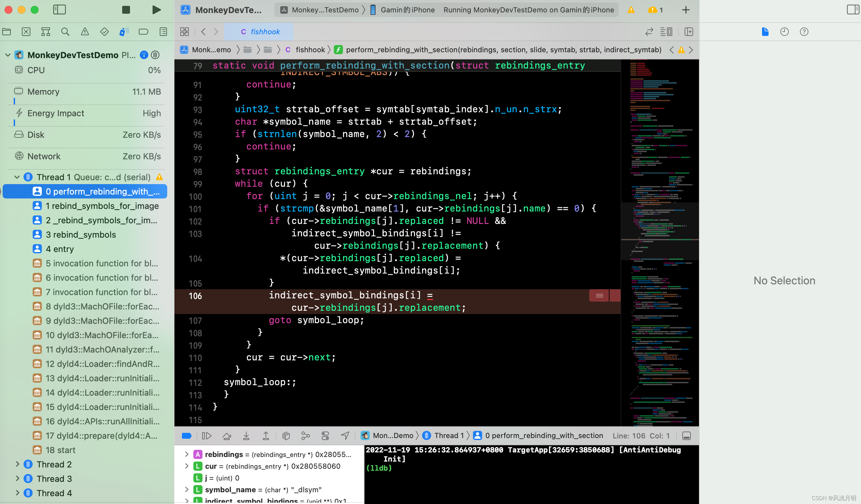Open the Find navigator magnifier icon
This screenshot has width=861, height=504.
pyautogui.click(x=65, y=32)
